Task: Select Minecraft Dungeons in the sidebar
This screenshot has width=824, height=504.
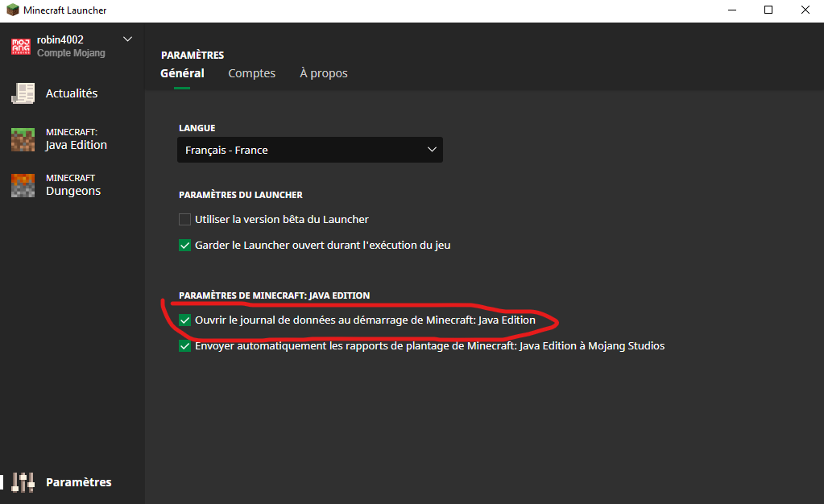Action: tap(72, 185)
